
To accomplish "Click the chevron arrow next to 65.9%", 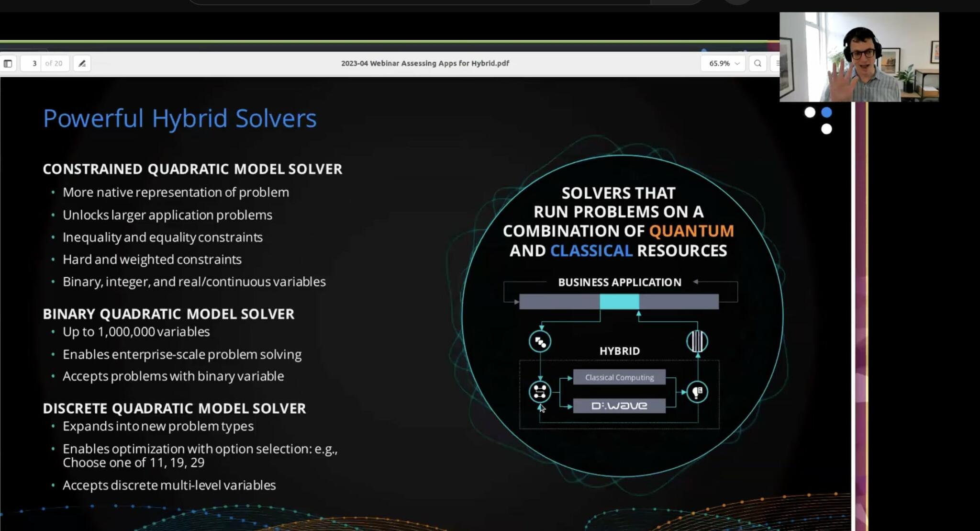I will tap(737, 63).
